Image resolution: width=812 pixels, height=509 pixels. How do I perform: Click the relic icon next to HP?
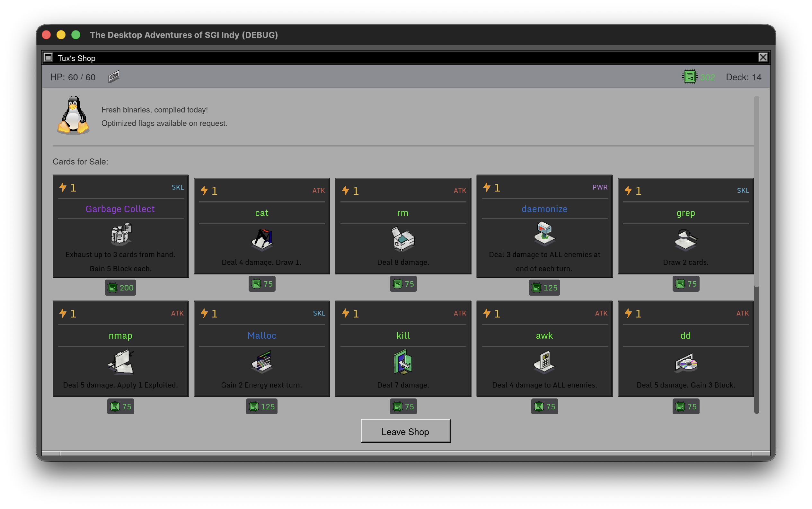[114, 76]
